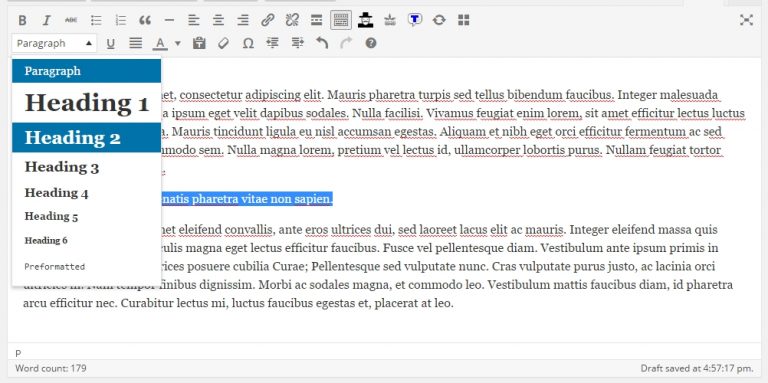Toggle paste as text
The height and width of the screenshot is (383, 768).
click(199, 44)
